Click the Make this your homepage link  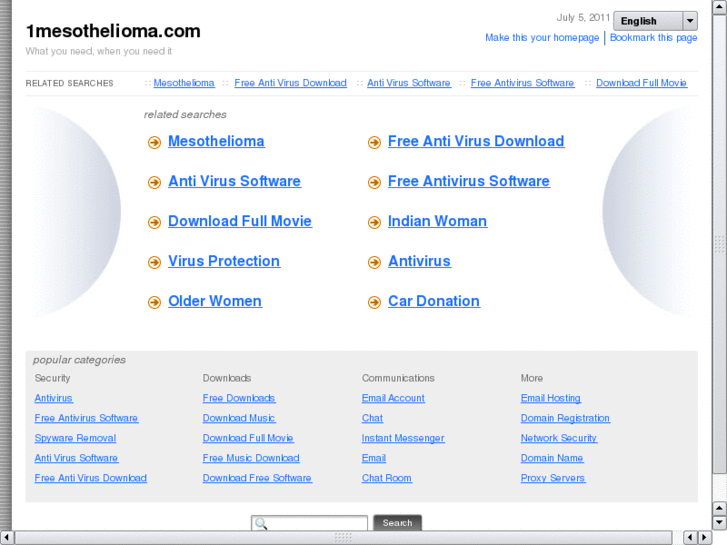coord(542,38)
